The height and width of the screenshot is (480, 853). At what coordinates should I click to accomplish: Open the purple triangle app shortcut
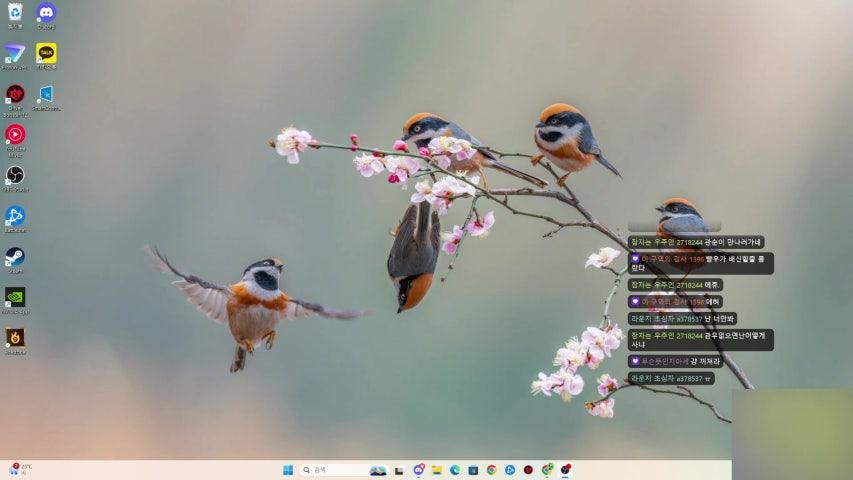point(15,56)
